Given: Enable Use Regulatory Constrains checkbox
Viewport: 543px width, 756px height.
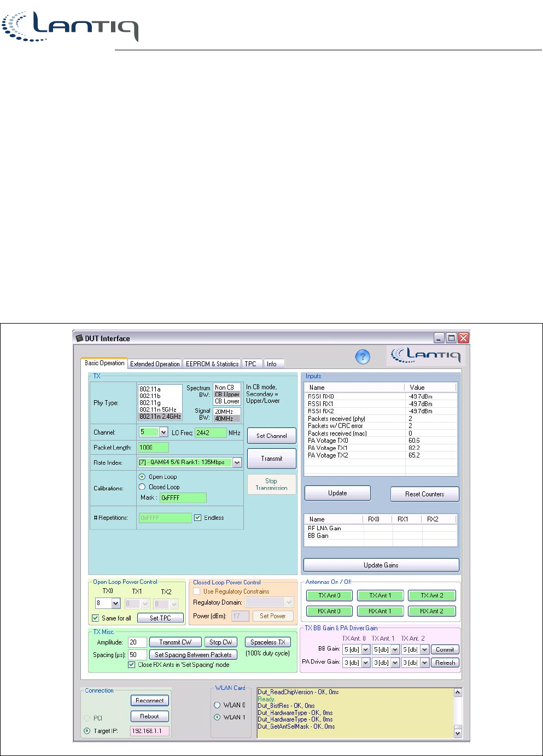Looking at the screenshot, I should tap(197, 591).
